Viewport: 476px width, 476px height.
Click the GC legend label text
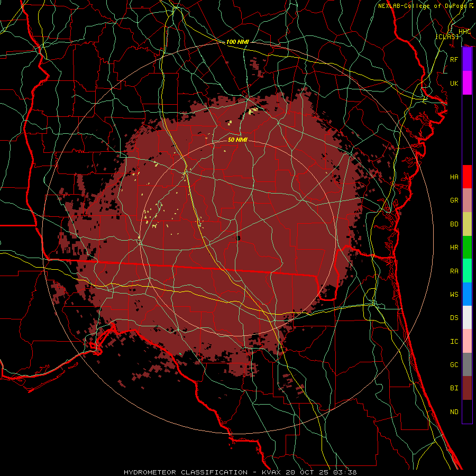454,365
